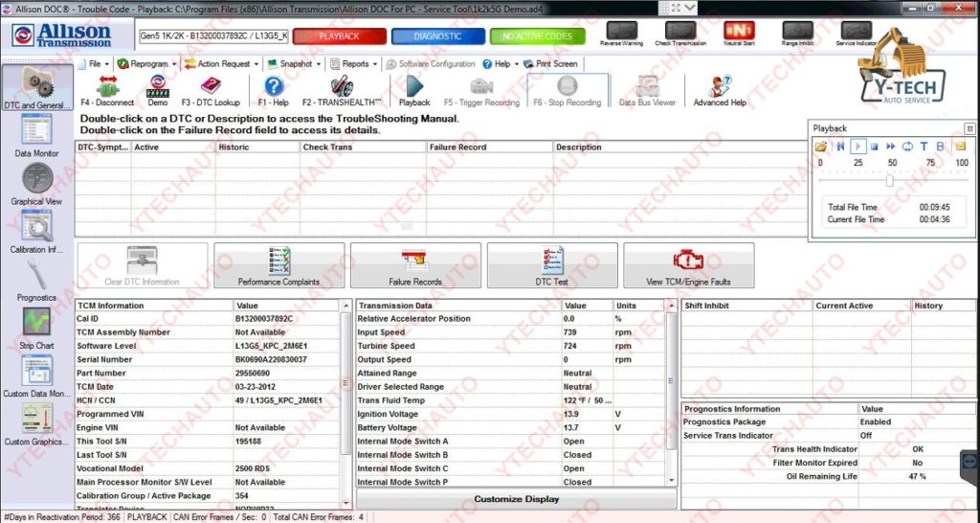Open the File menu
980x523 pixels.
pyautogui.click(x=95, y=64)
